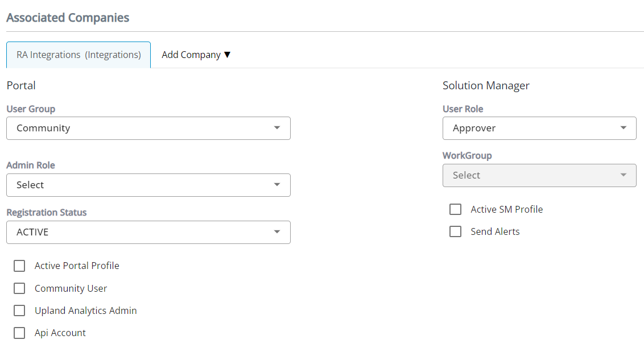The image size is (644, 356).
Task: Click the Associated Companies section heading
Action: click(x=68, y=18)
